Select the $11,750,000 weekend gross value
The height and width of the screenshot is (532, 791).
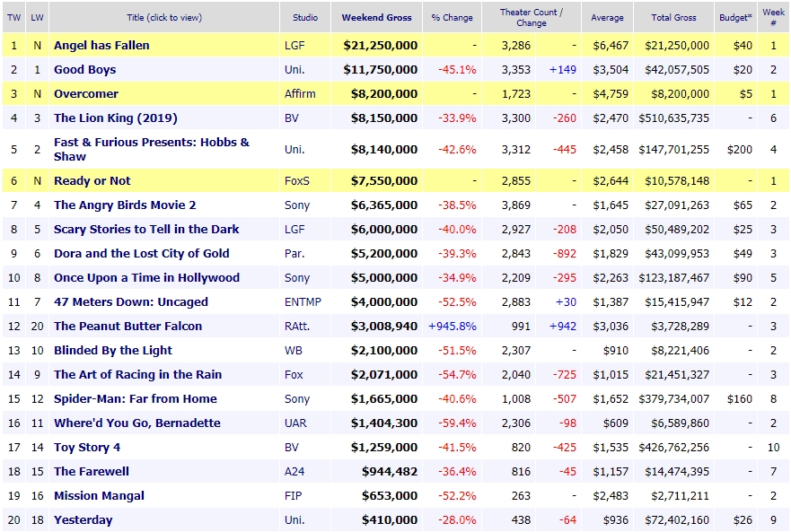pos(381,70)
